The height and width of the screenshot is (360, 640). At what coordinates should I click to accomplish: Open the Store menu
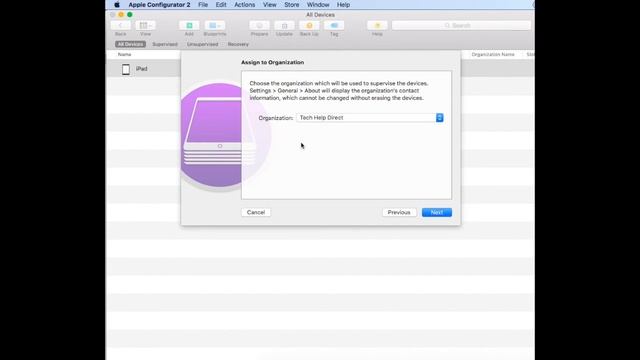291,4
